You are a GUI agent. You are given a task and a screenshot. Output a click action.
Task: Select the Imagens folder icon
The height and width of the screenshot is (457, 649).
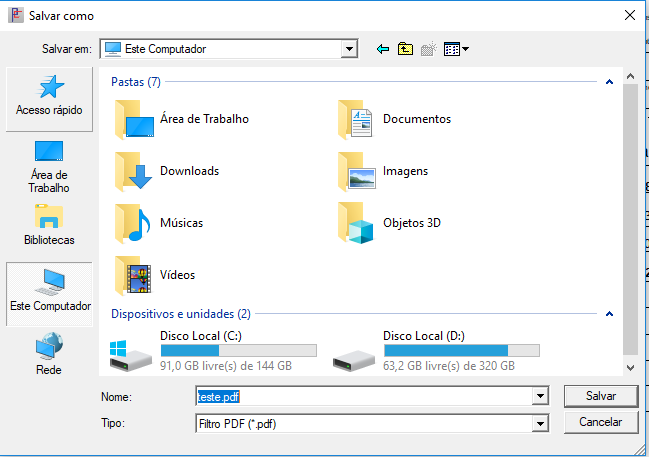pyautogui.click(x=357, y=171)
